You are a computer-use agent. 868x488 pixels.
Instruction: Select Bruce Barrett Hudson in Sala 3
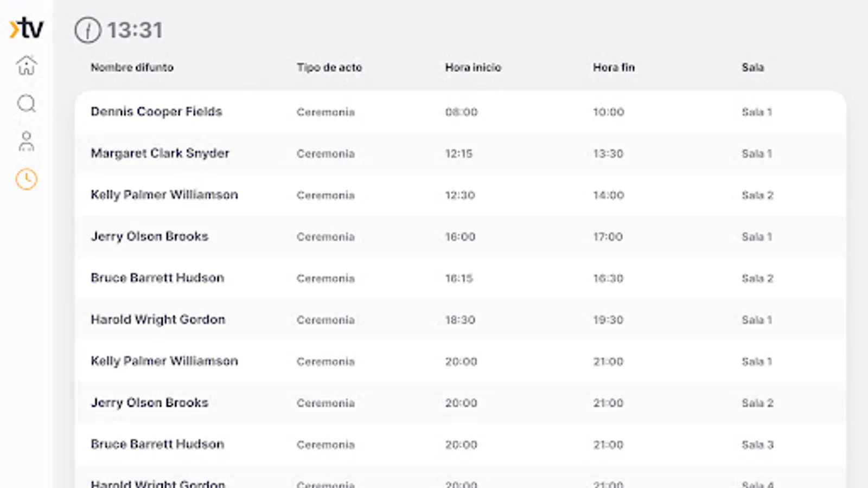pyautogui.click(x=157, y=444)
